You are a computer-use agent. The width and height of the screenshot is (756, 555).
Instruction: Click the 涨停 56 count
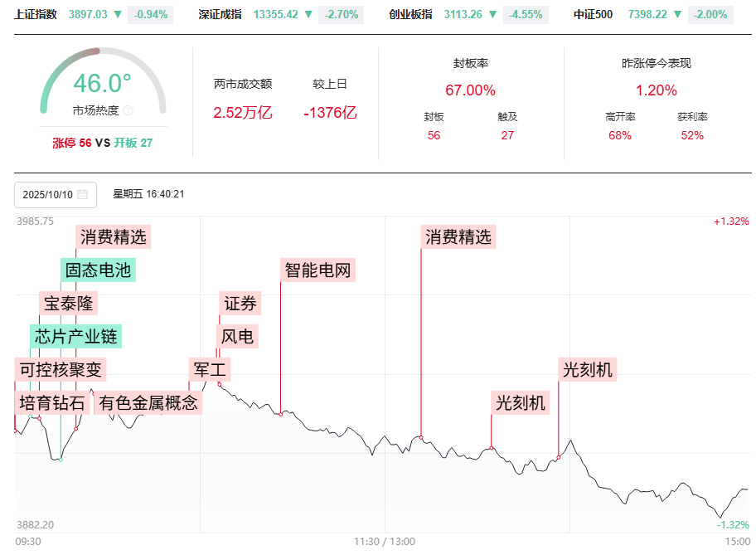72,143
